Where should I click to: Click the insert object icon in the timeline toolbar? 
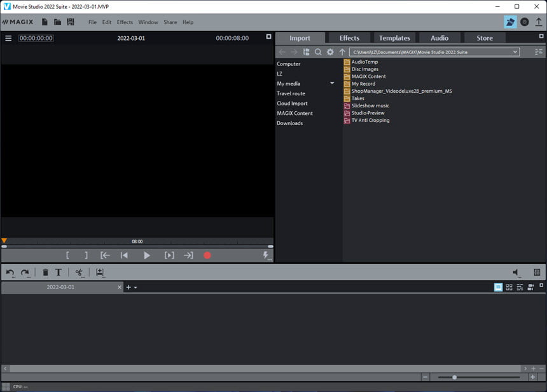click(100, 273)
